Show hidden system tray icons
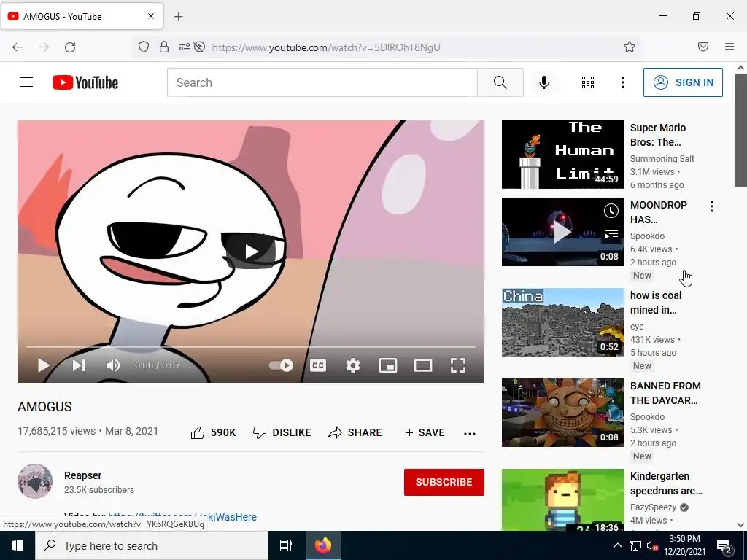This screenshot has height=560, width=747. click(x=617, y=545)
